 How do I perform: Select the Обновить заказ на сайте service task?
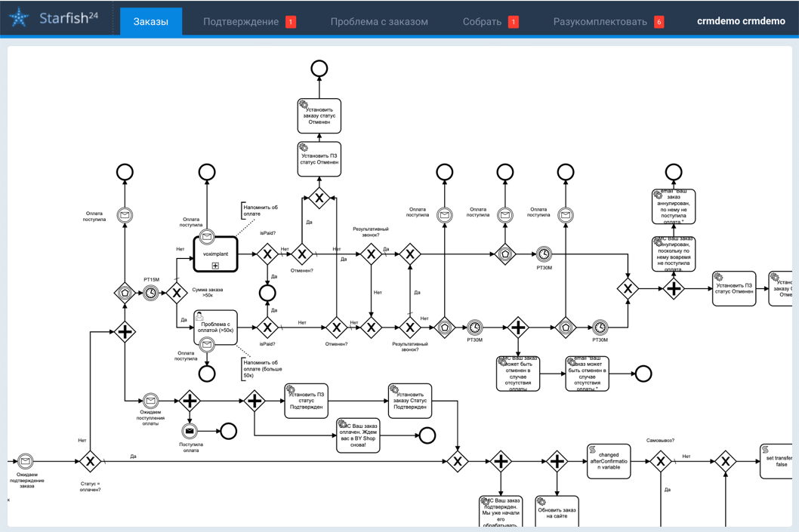(x=557, y=512)
